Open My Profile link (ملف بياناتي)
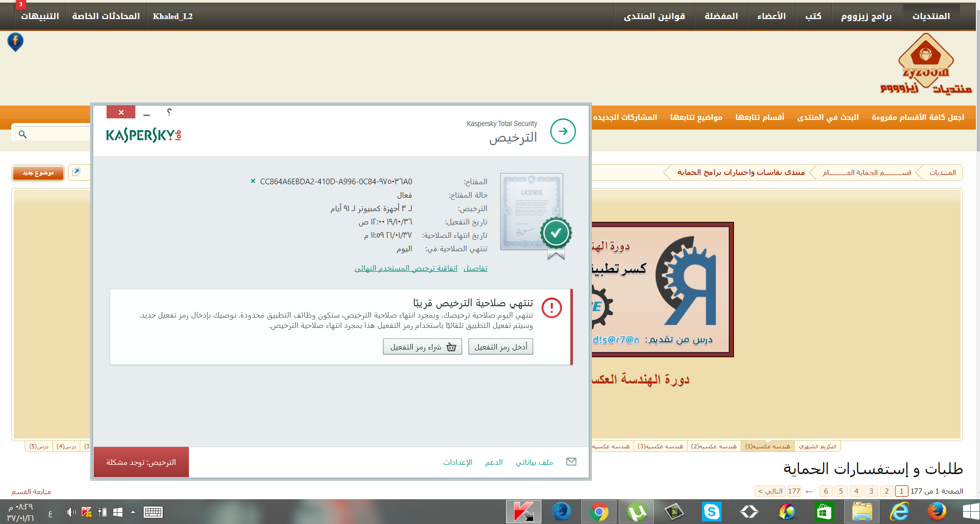The width and height of the screenshot is (980, 524). click(x=534, y=462)
